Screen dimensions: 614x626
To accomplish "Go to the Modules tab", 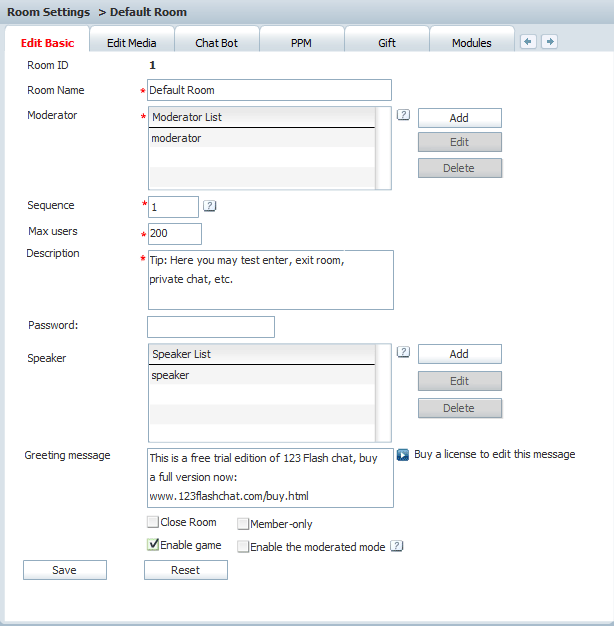I will pos(471,43).
